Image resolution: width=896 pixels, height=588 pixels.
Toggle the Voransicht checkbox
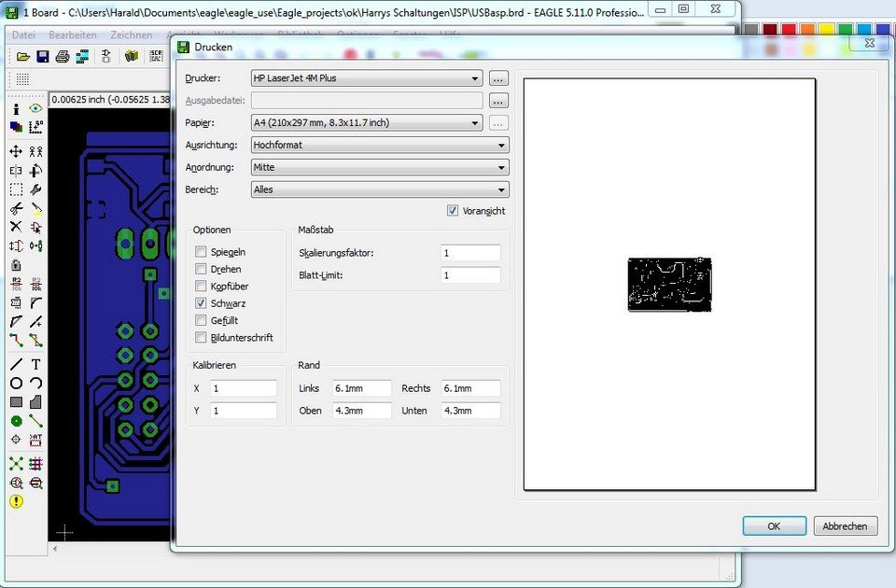454,211
